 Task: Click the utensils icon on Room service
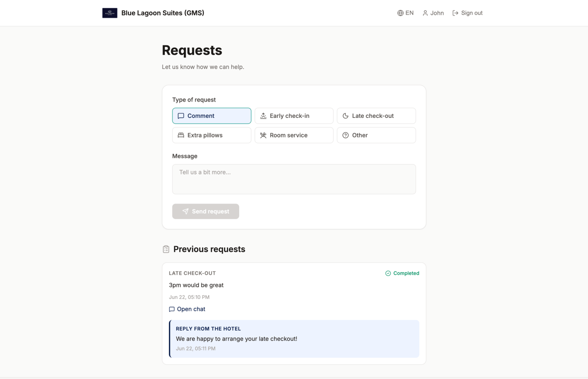coord(263,135)
